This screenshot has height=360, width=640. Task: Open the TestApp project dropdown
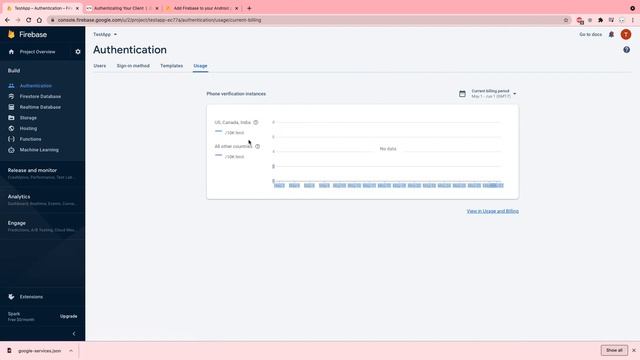(x=105, y=34)
